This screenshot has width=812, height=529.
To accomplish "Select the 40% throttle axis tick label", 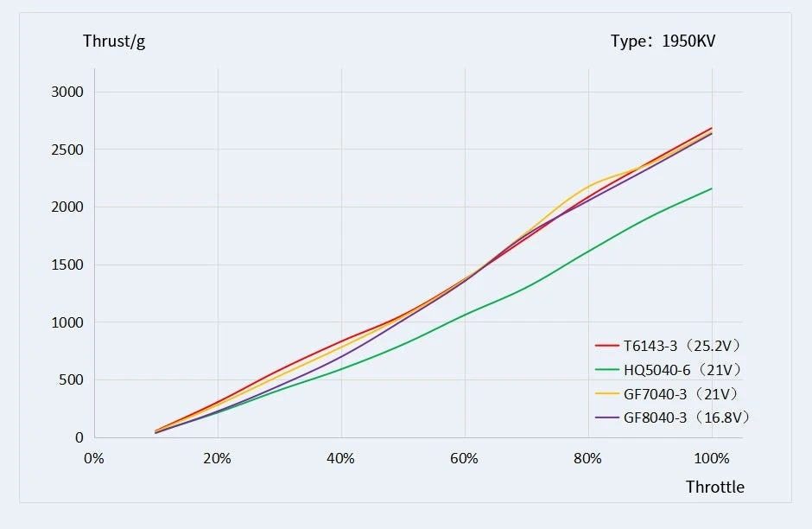I will [x=341, y=458].
